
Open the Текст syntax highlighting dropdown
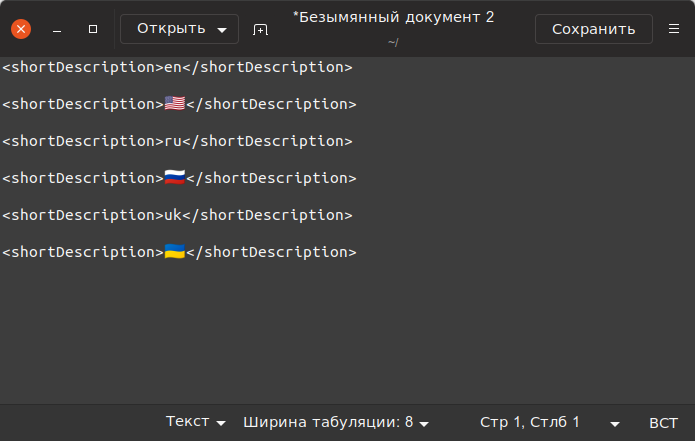tap(195, 422)
